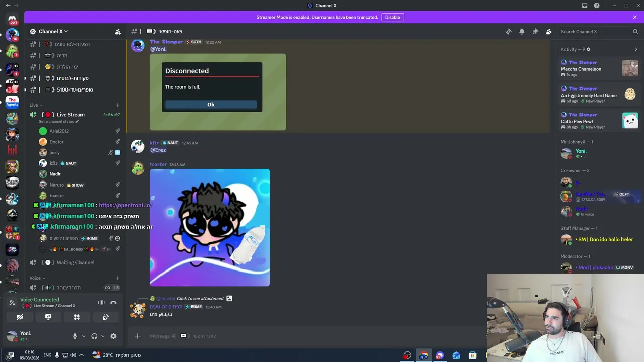Open An Eggstremely Hard Game activity card
The image size is (644, 362).
[600, 95]
